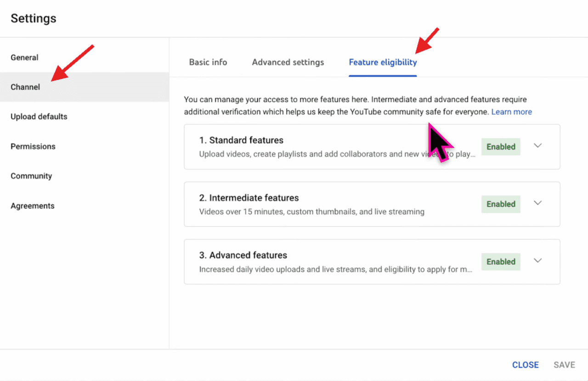Switch to the Basic info tab
588x381 pixels.
click(x=208, y=62)
